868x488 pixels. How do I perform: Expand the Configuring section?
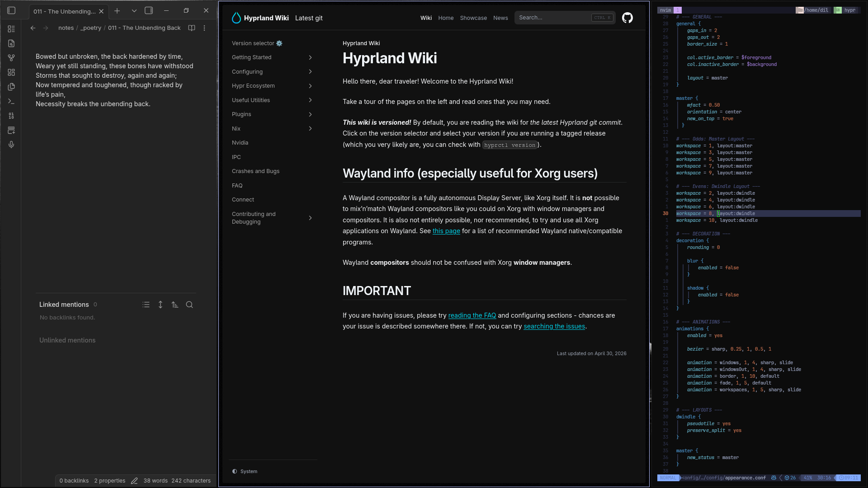(x=272, y=72)
